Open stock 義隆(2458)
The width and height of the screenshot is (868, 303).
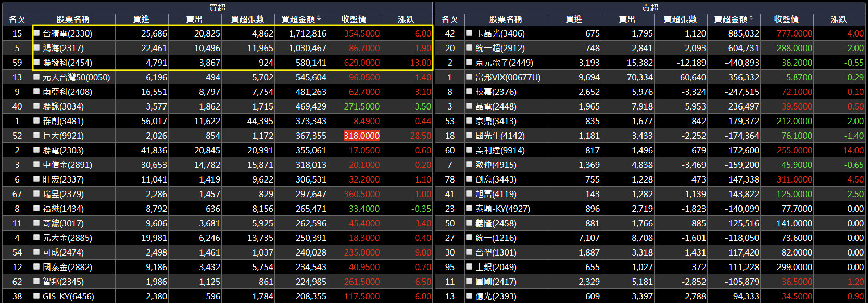click(x=496, y=223)
